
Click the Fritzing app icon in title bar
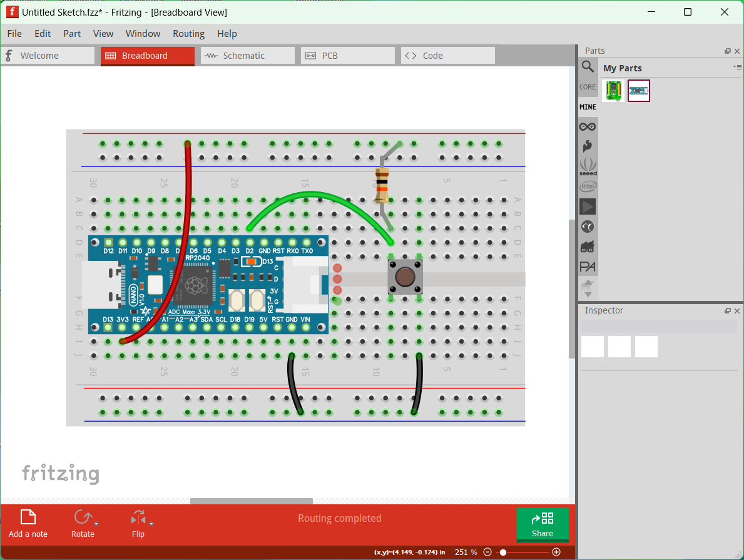coord(12,12)
